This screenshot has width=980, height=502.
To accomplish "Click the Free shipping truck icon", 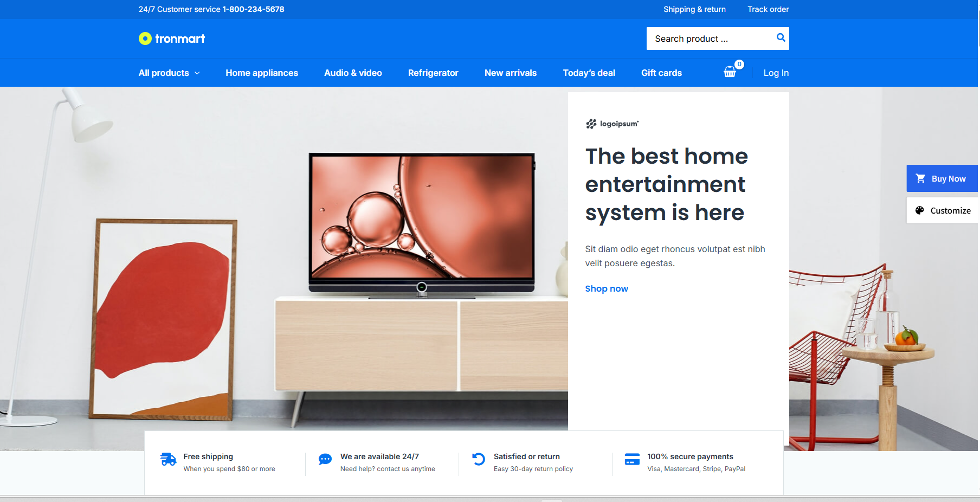I will pyautogui.click(x=169, y=459).
